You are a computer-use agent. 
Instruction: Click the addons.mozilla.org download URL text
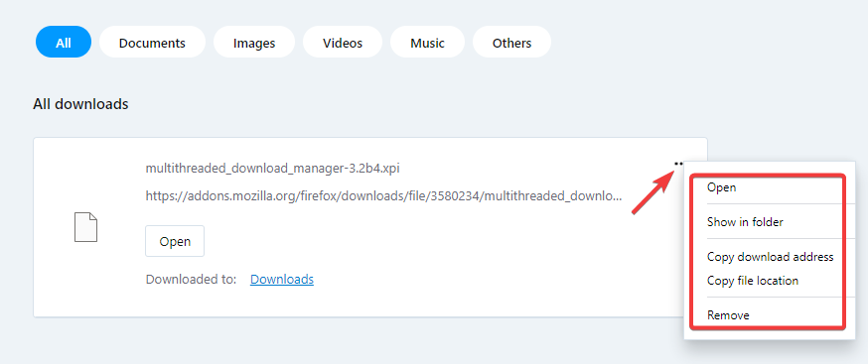click(383, 195)
